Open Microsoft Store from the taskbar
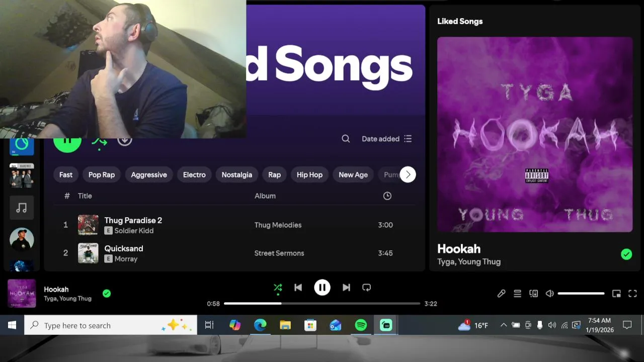The image size is (644, 362). tap(310, 325)
